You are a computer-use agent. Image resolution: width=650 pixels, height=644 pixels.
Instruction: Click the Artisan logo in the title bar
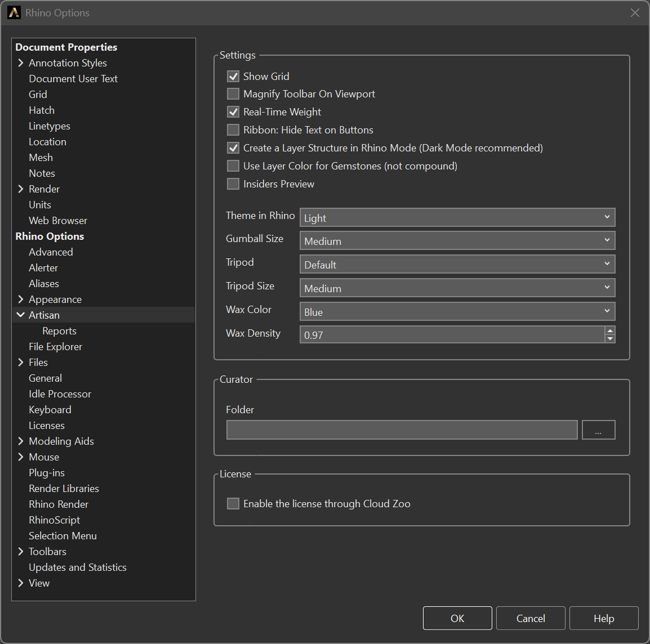pyautogui.click(x=14, y=12)
